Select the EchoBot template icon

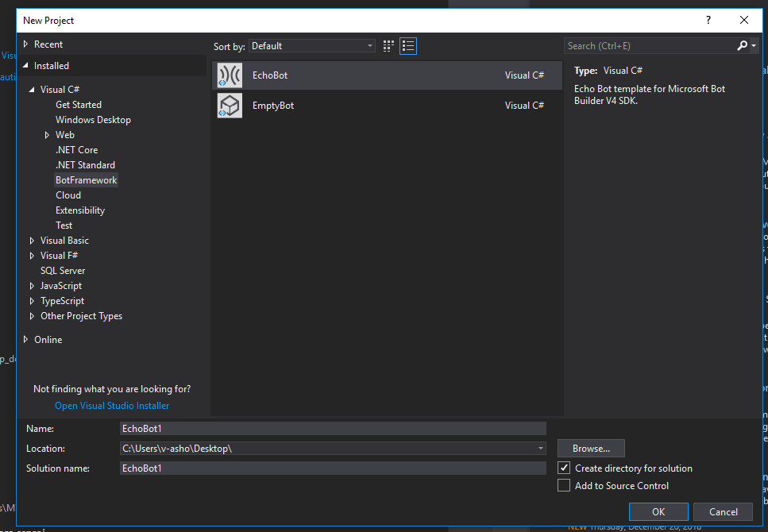[230, 75]
